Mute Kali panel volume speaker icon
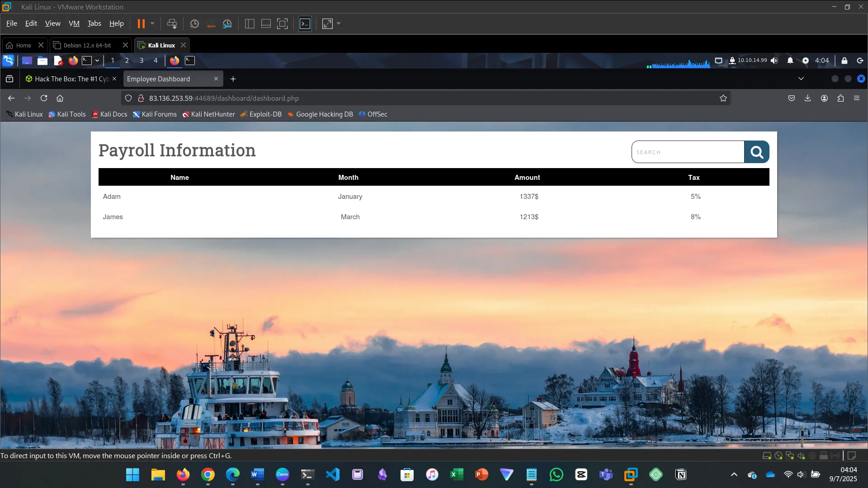Image resolution: width=868 pixels, height=488 pixels. click(774, 61)
